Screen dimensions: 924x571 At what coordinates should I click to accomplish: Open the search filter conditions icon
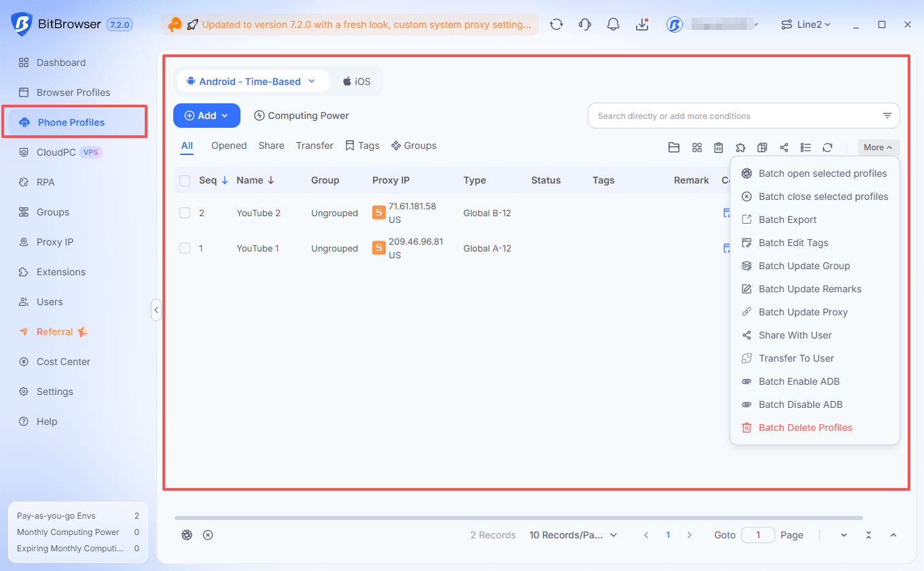click(887, 116)
